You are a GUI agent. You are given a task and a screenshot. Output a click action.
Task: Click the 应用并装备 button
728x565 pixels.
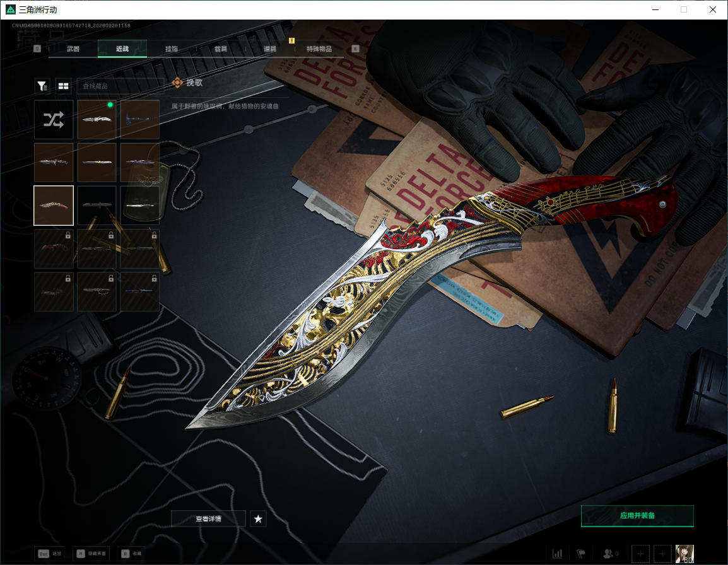click(637, 516)
